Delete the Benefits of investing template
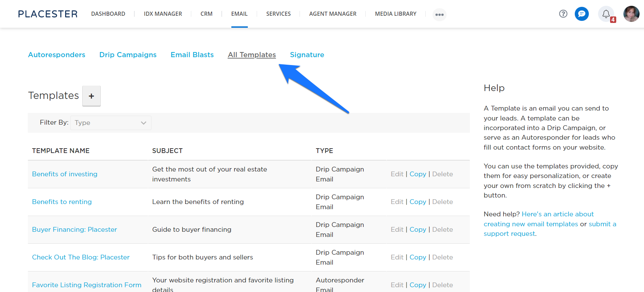 coord(442,174)
